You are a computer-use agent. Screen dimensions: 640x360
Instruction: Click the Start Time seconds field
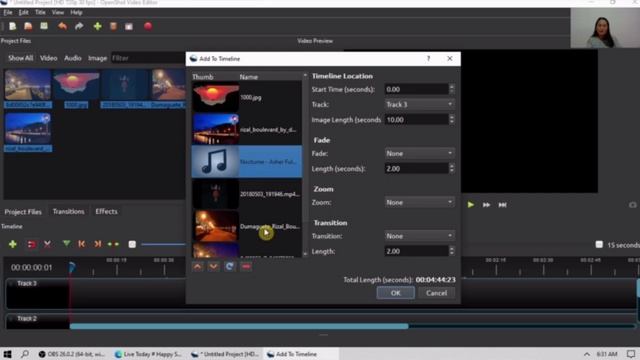[x=416, y=89]
